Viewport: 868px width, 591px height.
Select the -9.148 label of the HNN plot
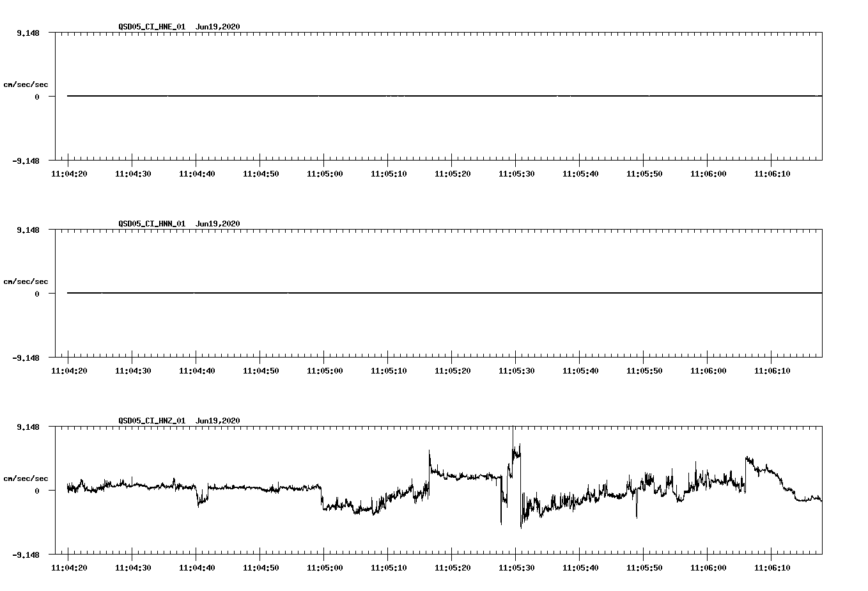click(x=26, y=358)
